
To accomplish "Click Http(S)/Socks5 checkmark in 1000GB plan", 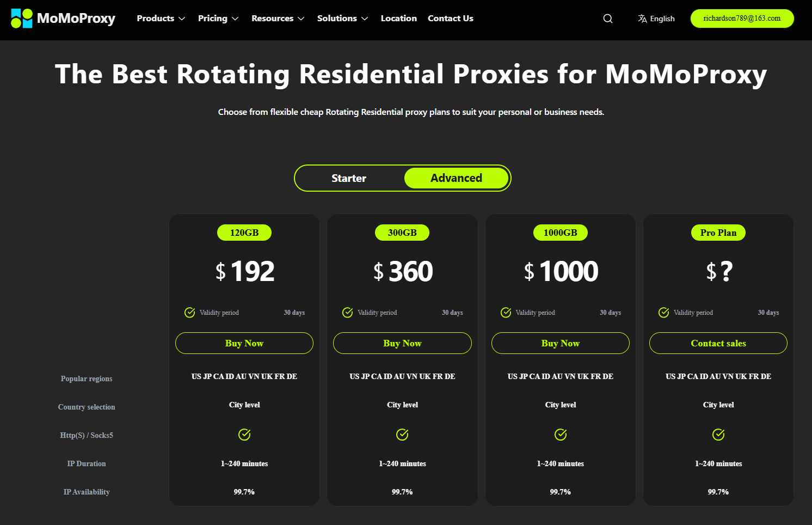I will click(561, 435).
